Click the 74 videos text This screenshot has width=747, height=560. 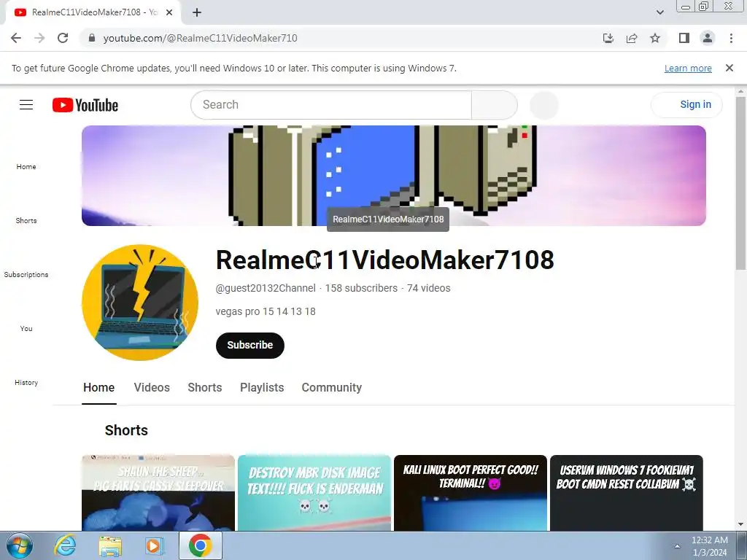(428, 288)
